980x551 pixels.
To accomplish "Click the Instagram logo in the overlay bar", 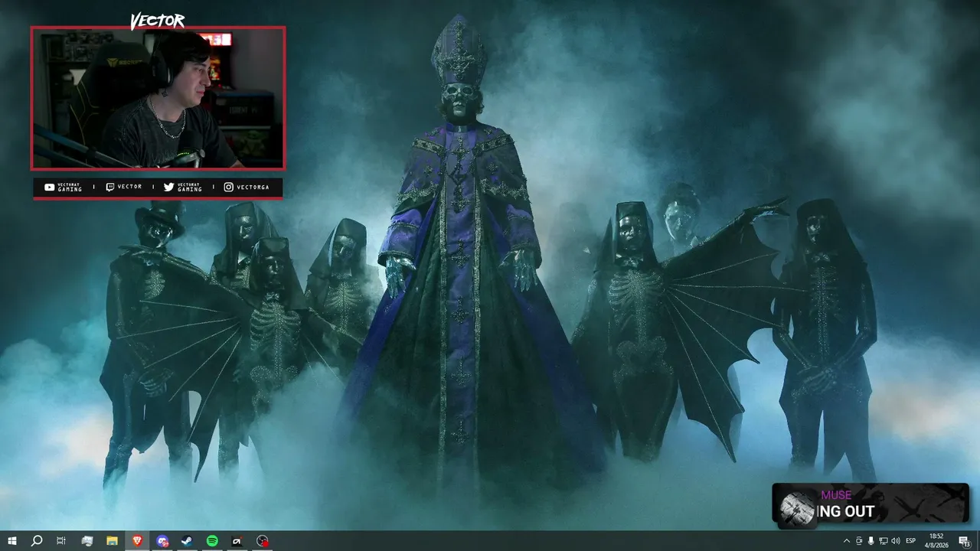I will [x=228, y=187].
